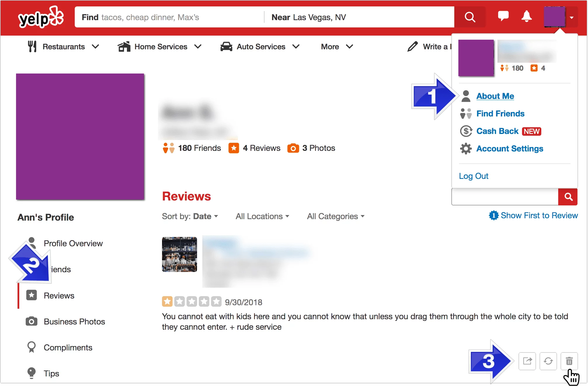
Task: Click Show First to Review link
Action: click(539, 215)
